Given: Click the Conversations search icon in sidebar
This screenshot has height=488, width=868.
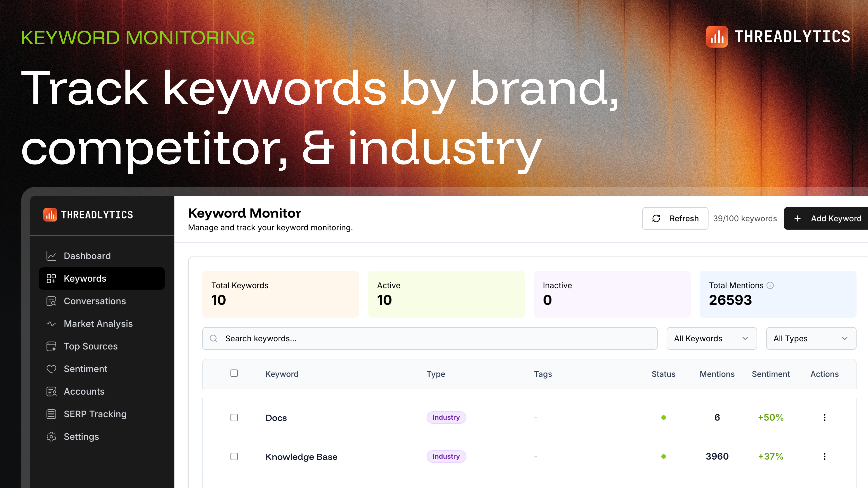Looking at the screenshot, I should 51,301.
